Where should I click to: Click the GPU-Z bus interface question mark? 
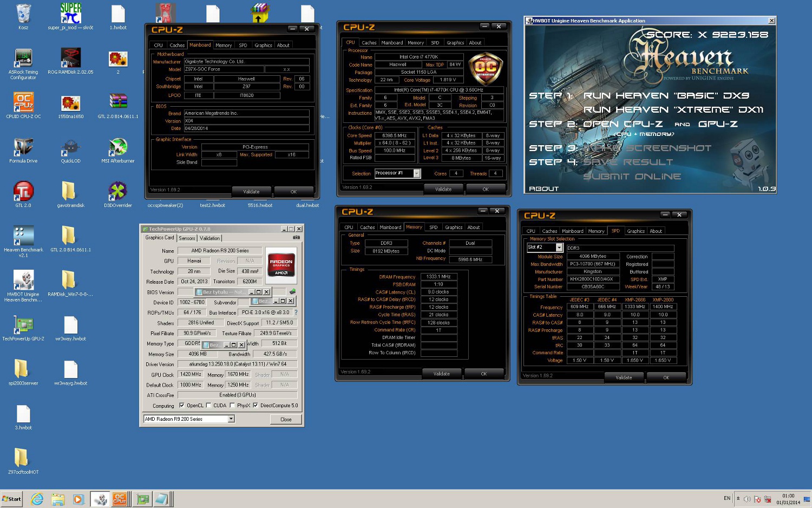click(296, 312)
